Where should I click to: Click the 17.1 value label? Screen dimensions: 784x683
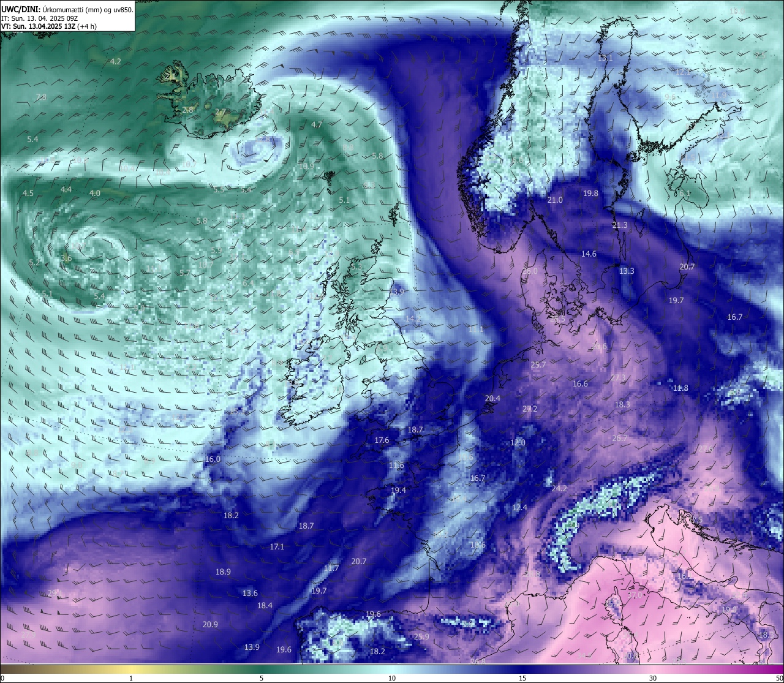click(x=277, y=546)
